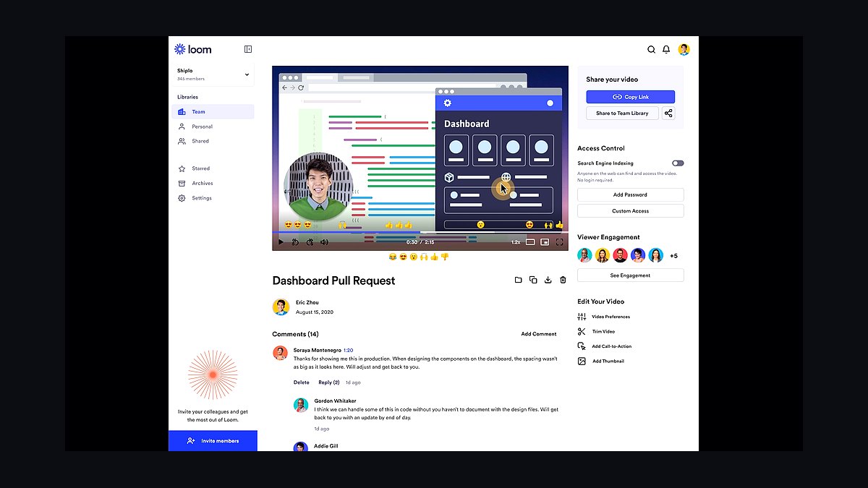Click See Engagement button
Image resolution: width=868 pixels, height=488 pixels.
(631, 275)
